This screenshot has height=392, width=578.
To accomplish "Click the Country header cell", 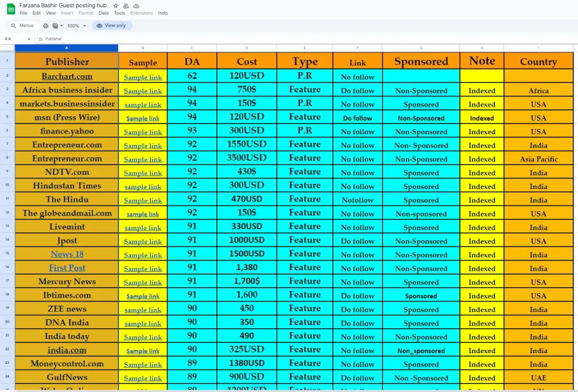I will click(x=538, y=61).
